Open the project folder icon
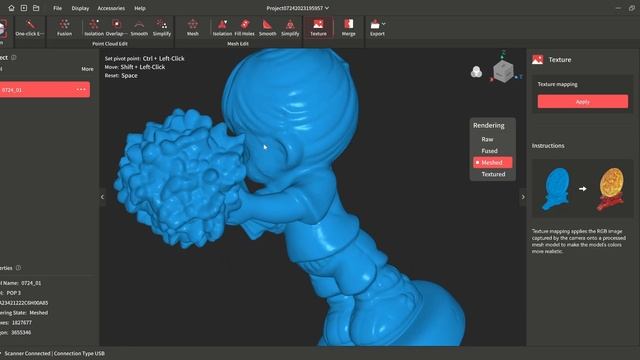 click(x=36, y=8)
